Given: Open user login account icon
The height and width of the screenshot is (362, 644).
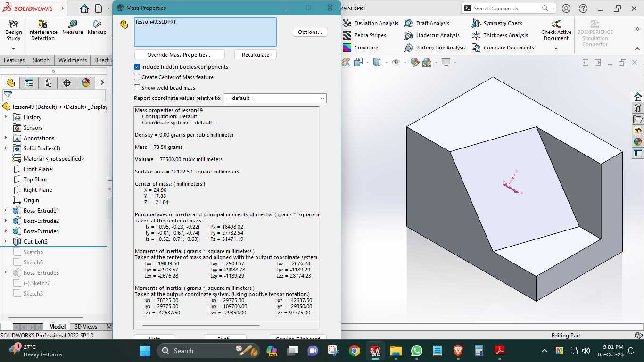Looking at the screenshot, I should [566, 8].
